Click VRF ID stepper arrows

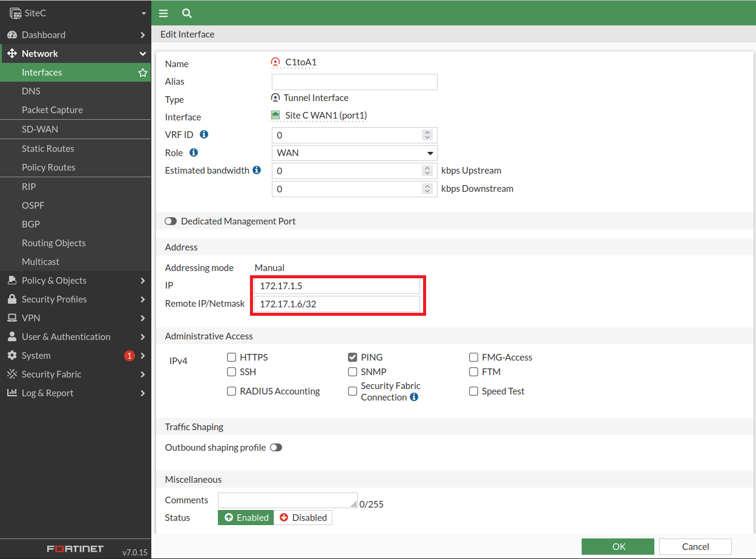[x=427, y=136]
